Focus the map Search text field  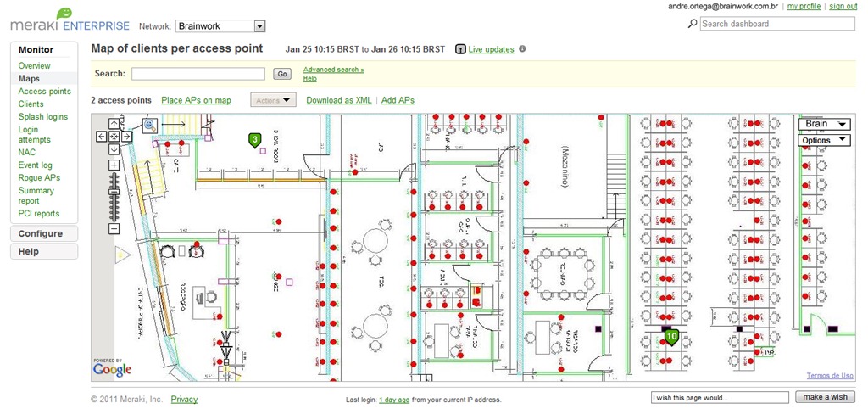[198, 74]
